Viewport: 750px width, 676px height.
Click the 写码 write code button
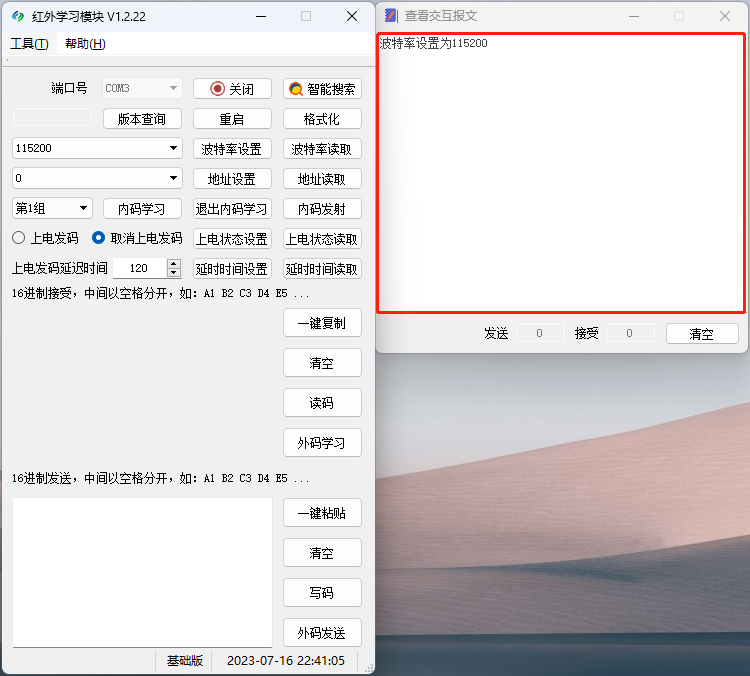(322, 593)
